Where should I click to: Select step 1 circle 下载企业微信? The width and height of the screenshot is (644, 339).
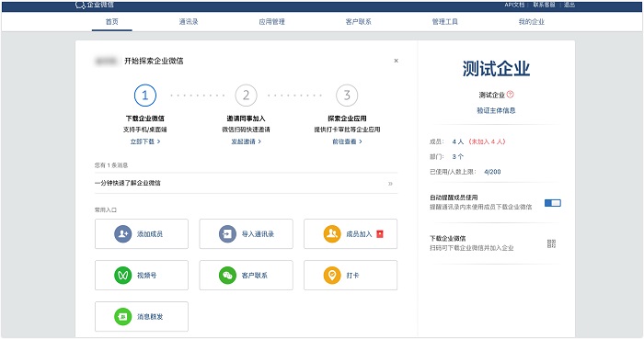click(145, 96)
